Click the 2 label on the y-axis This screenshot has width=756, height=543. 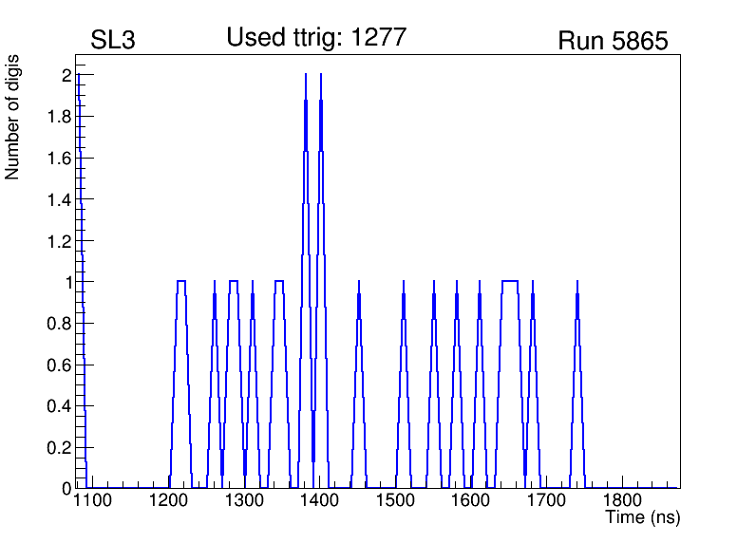[63, 76]
